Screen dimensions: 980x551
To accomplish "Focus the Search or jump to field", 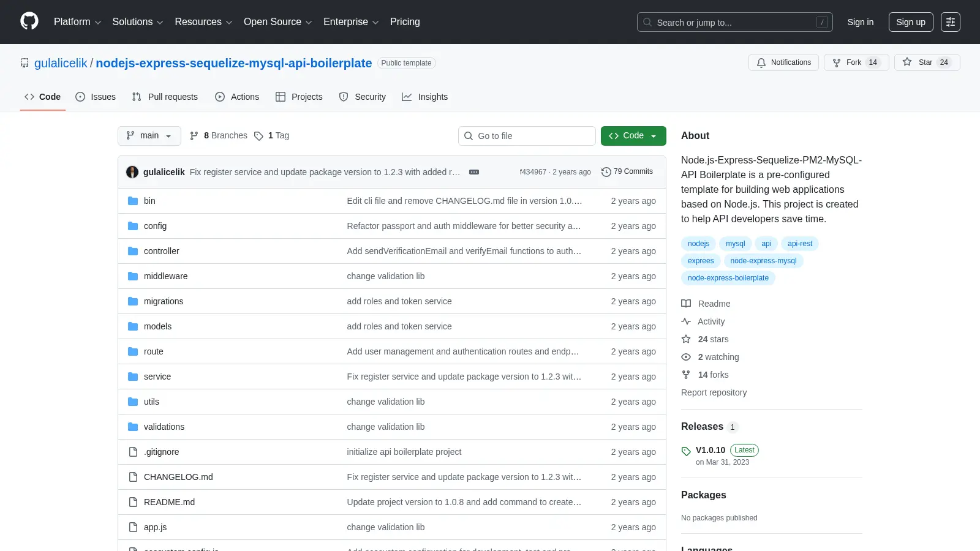I will pyautogui.click(x=735, y=22).
